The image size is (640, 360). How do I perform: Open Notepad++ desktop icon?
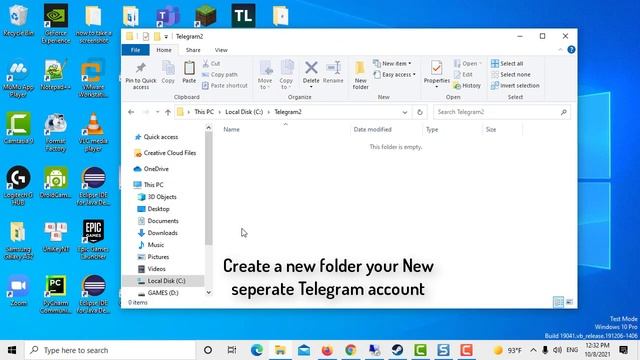(56, 74)
